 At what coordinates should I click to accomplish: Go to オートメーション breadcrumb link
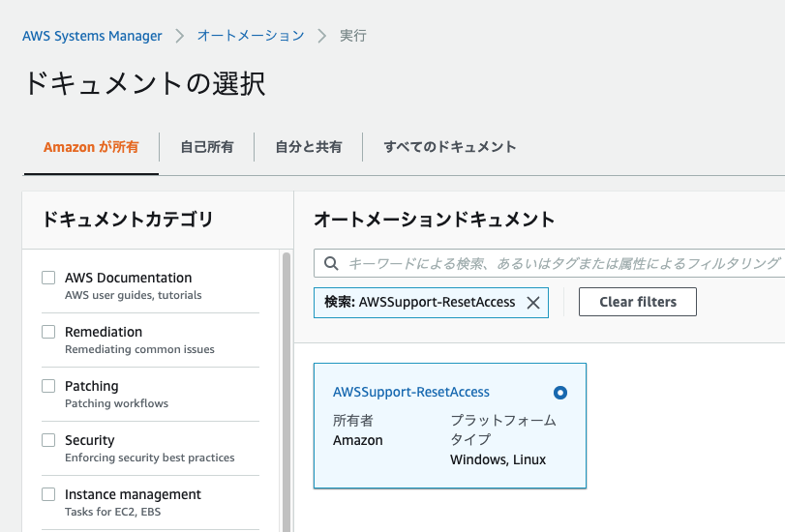[251, 36]
